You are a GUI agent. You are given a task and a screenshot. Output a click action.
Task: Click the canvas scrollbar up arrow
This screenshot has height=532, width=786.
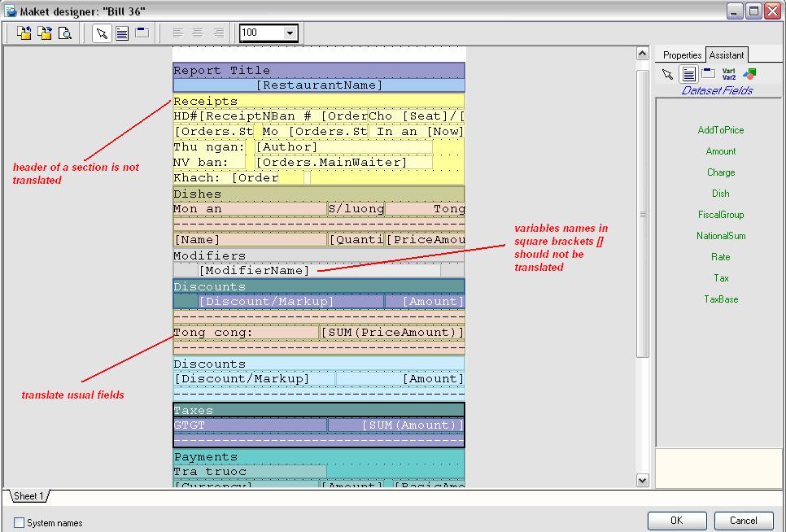pyautogui.click(x=642, y=53)
